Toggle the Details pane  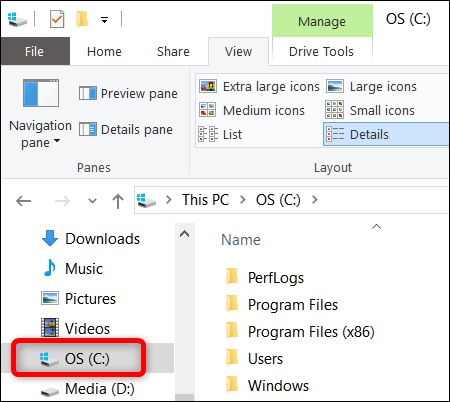[126, 129]
